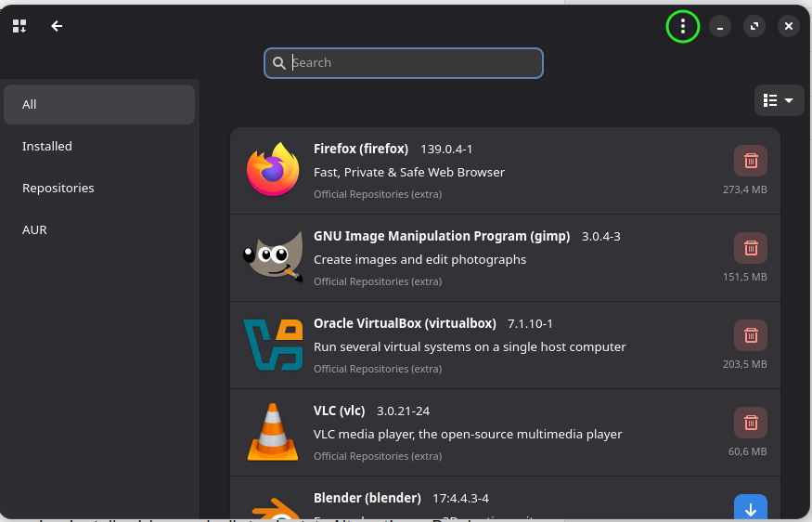Click the updates grid icon in the header
The height and width of the screenshot is (522, 812).
pos(19,26)
